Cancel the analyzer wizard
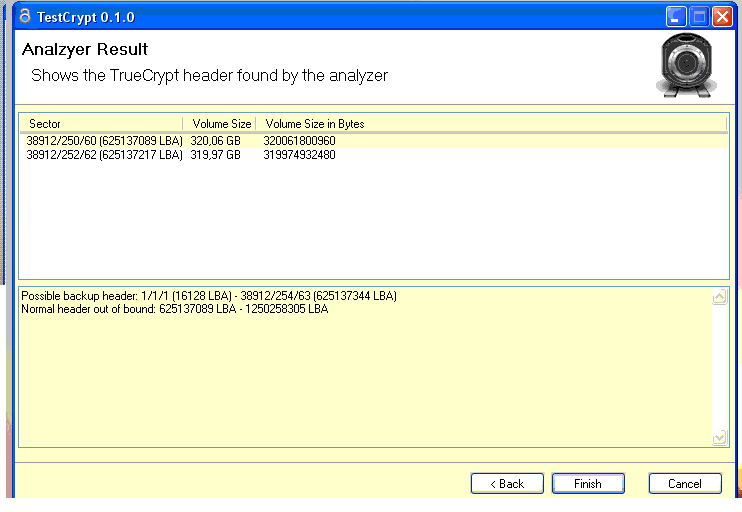This screenshot has height=512, width=742. coord(685,483)
